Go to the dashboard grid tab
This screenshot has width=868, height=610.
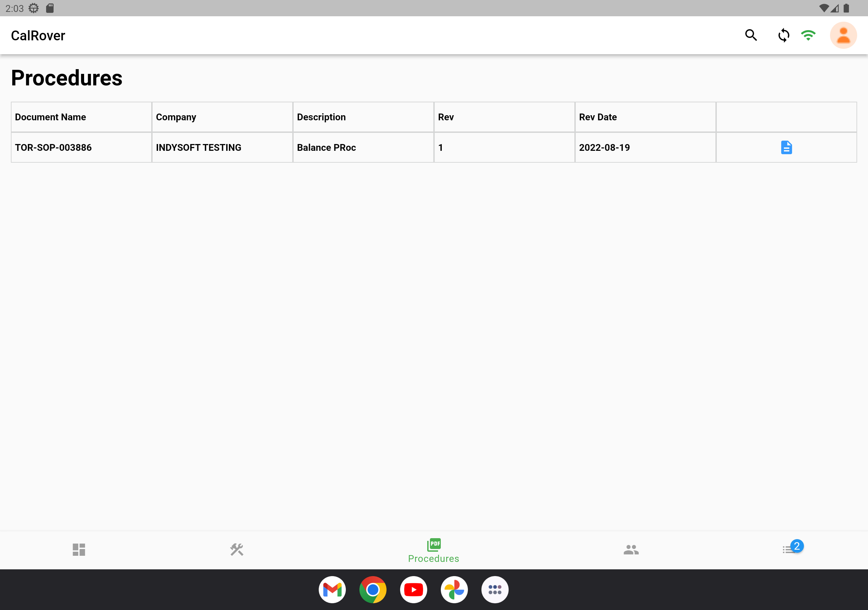79,550
